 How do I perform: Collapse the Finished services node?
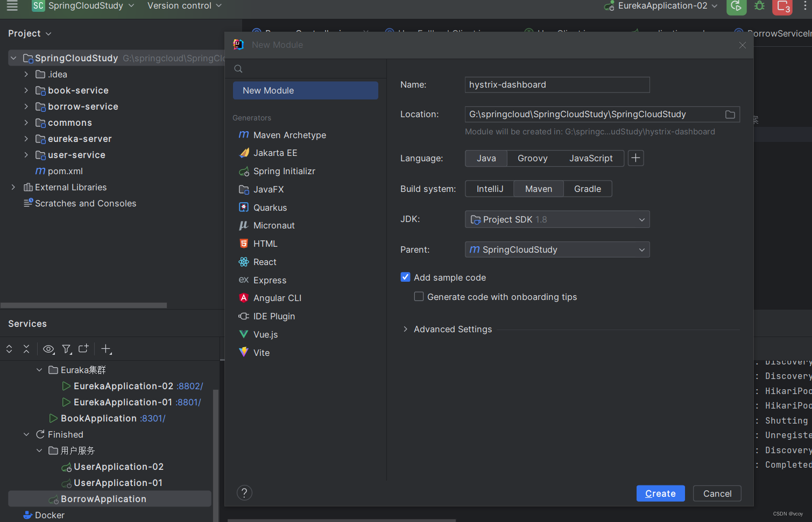pyautogui.click(x=26, y=434)
